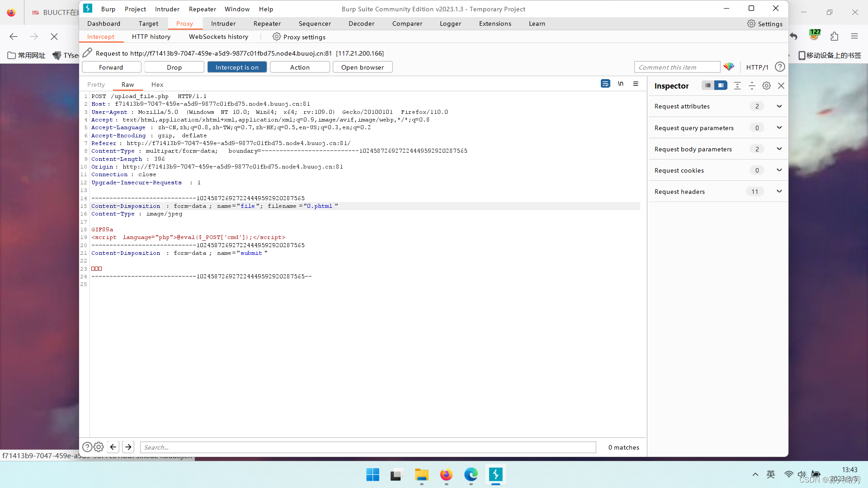Click the search next match arrow
Viewport: 868px width, 488px height.
coord(128,447)
